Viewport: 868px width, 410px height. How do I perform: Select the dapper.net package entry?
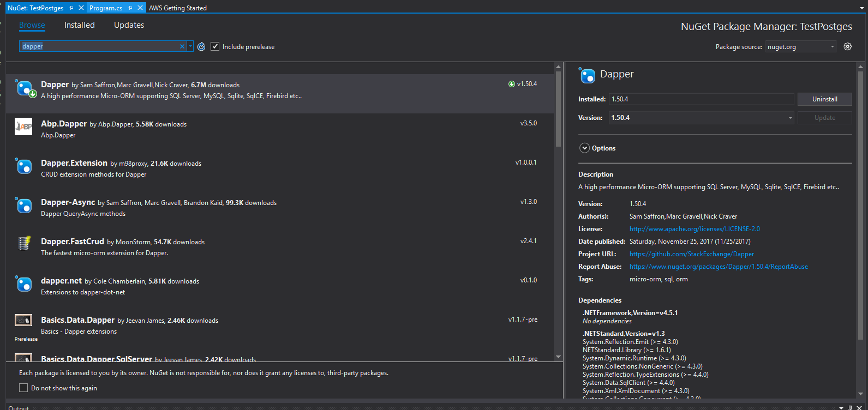click(x=279, y=290)
